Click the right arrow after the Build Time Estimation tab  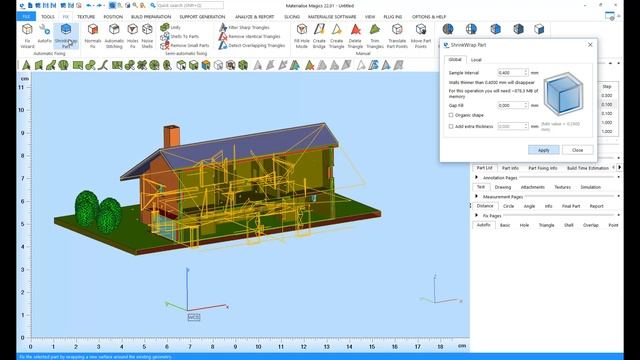pos(620,168)
